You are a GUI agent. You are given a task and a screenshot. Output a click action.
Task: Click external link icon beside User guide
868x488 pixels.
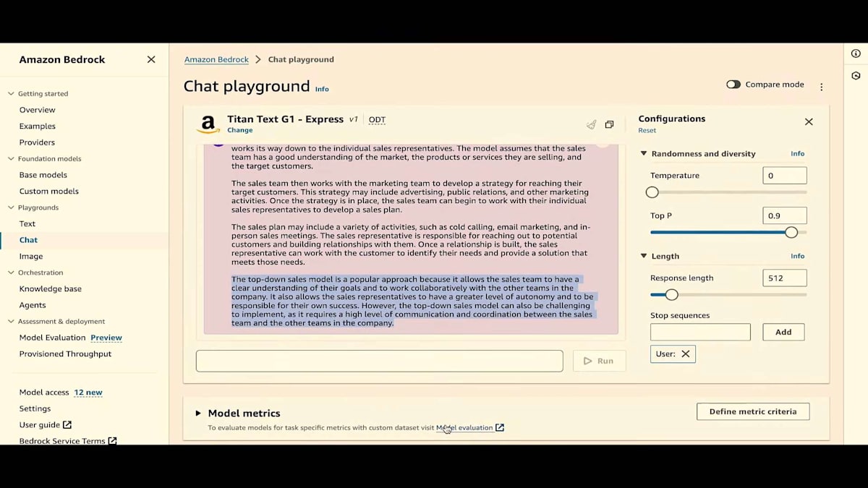coord(67,425)
